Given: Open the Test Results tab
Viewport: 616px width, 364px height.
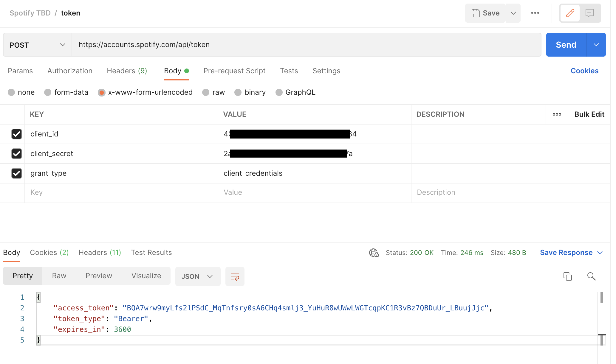Looking at the screenshot, I should 151,253.
